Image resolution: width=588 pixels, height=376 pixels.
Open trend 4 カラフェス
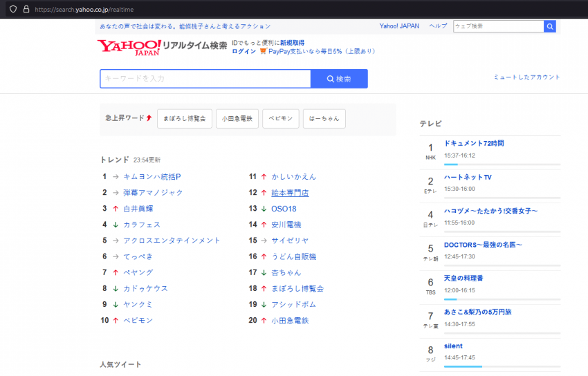pyautogui.click(x=142, y=225)
